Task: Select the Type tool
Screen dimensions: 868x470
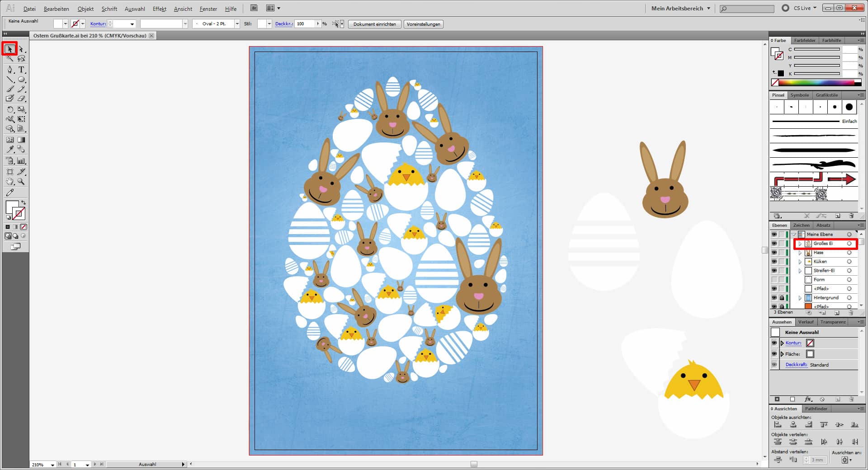Action: 21,70
